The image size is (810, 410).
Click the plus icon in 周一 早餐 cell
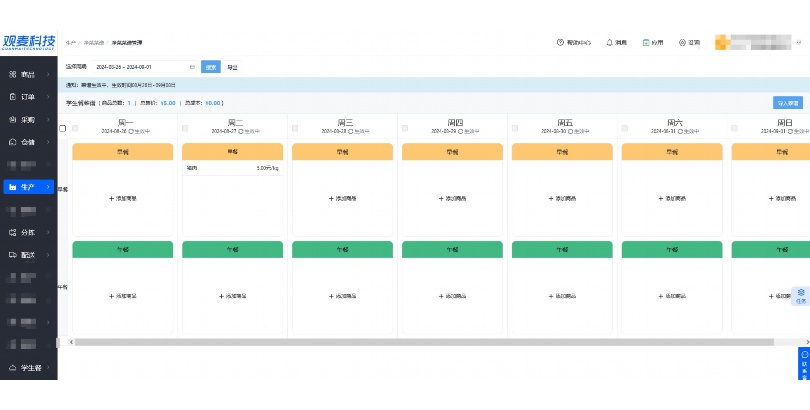coord(112,198)
